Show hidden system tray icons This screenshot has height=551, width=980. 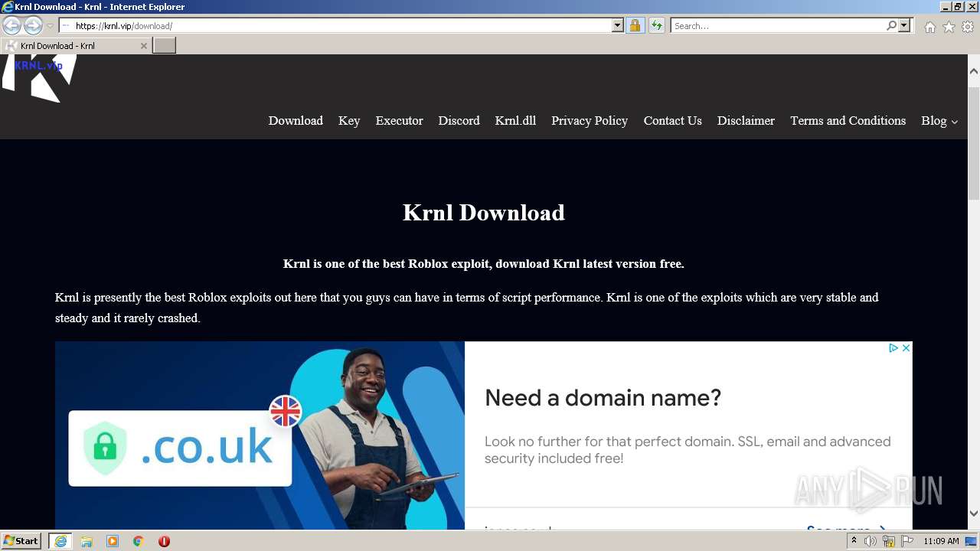(854, 541)
